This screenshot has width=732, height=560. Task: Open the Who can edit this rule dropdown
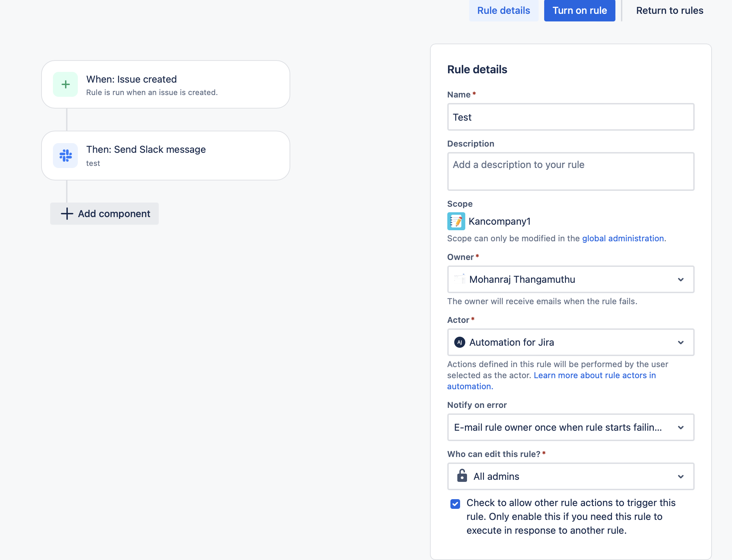tap(680, 476)
